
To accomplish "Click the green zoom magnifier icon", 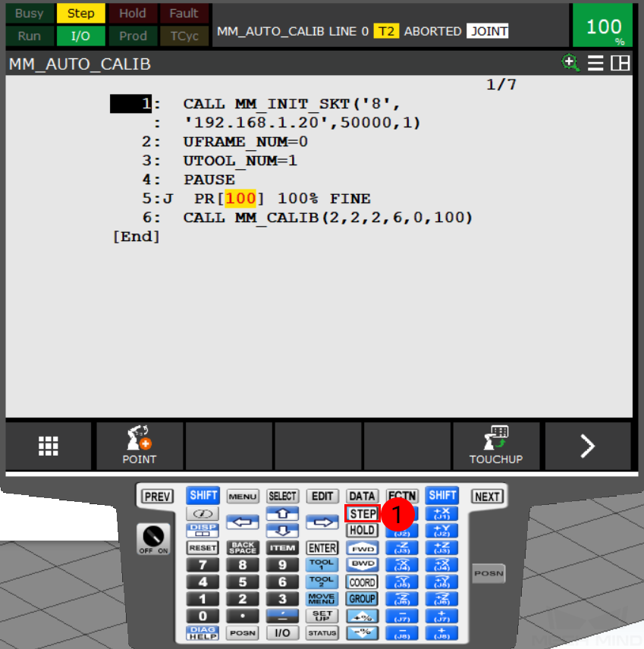I will click(570, 64).
